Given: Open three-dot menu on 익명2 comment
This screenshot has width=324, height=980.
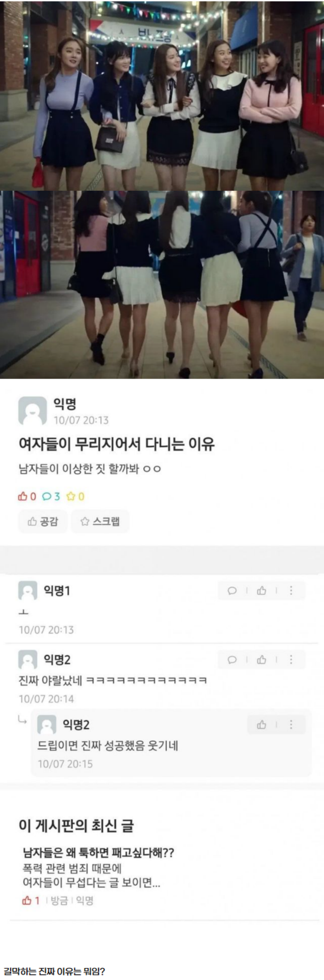Looking at the screenshot, I should pyautogui.click(x=291, y=660).
